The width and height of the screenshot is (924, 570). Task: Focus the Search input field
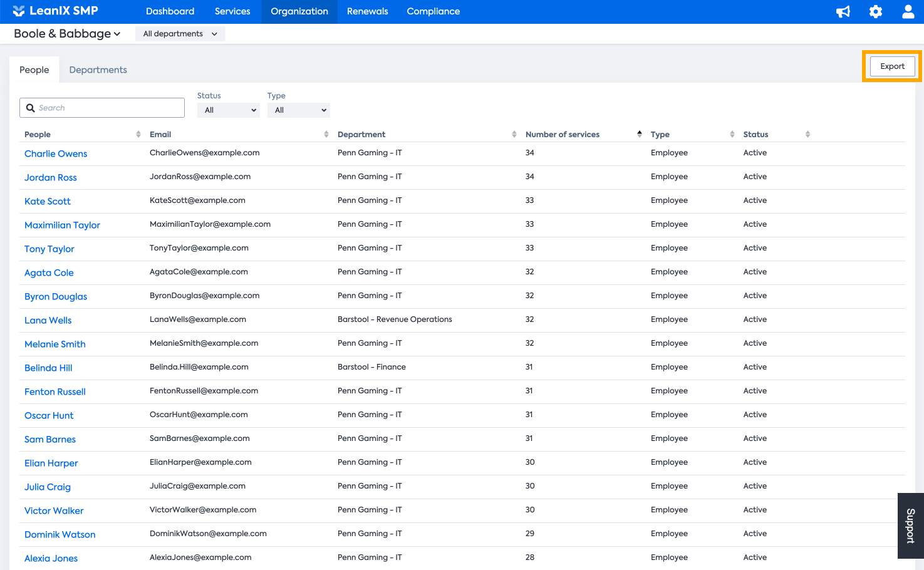click(102, 108)
